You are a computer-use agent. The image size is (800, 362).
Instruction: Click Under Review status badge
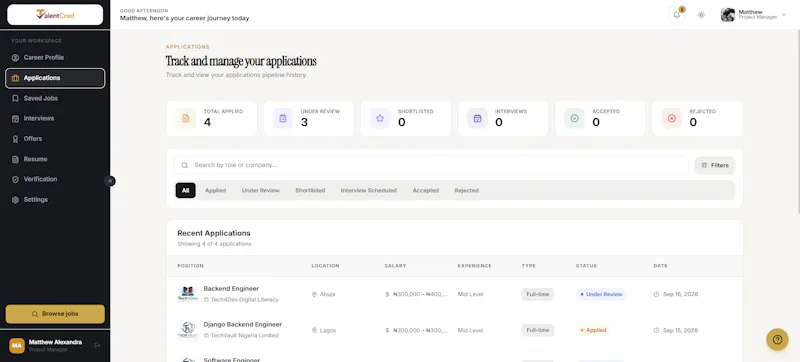click(601, 294)
